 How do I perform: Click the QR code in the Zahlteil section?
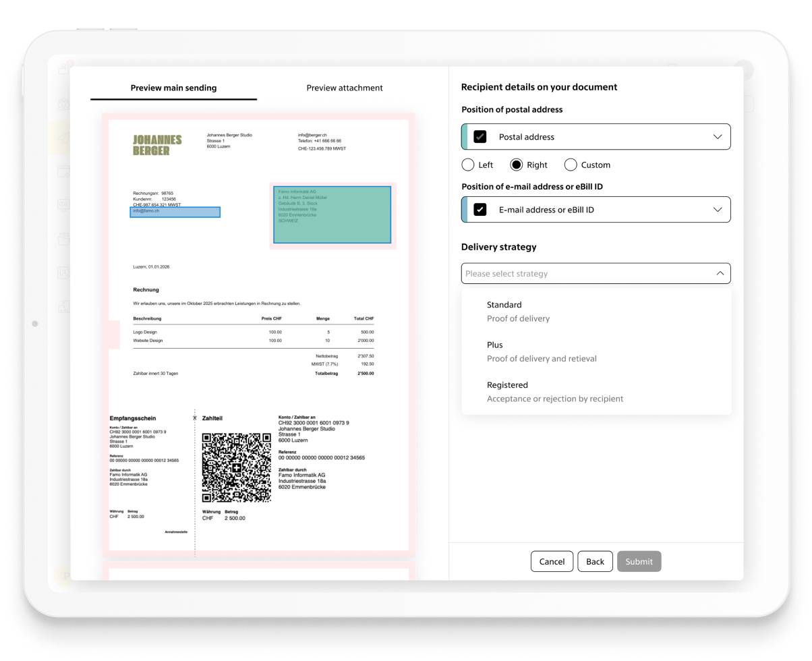point(237,468)
